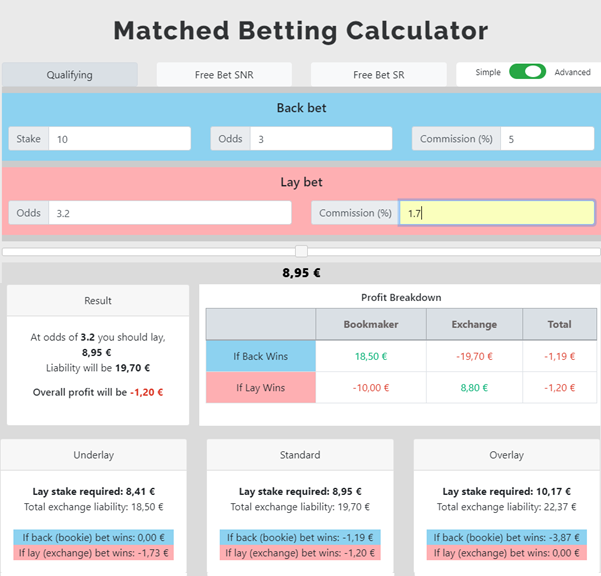Image resolution: width=601 pixels, height=576 pixels.
Task: Select the Free Bet SR tab
Action: (x=379, y=75)
